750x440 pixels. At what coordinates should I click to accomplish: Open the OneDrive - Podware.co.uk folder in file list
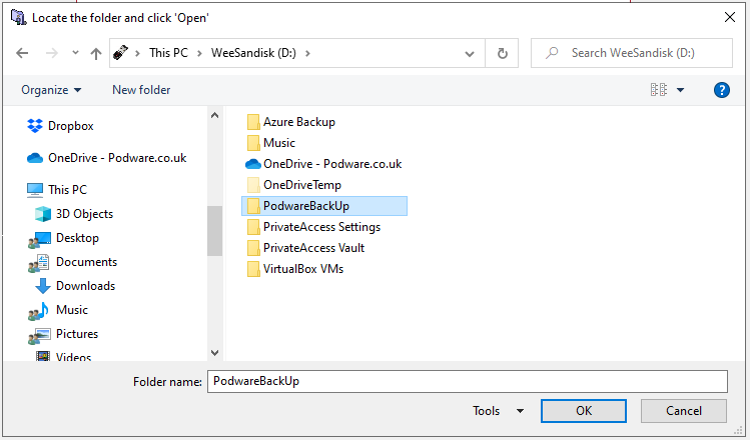(332, 164)
